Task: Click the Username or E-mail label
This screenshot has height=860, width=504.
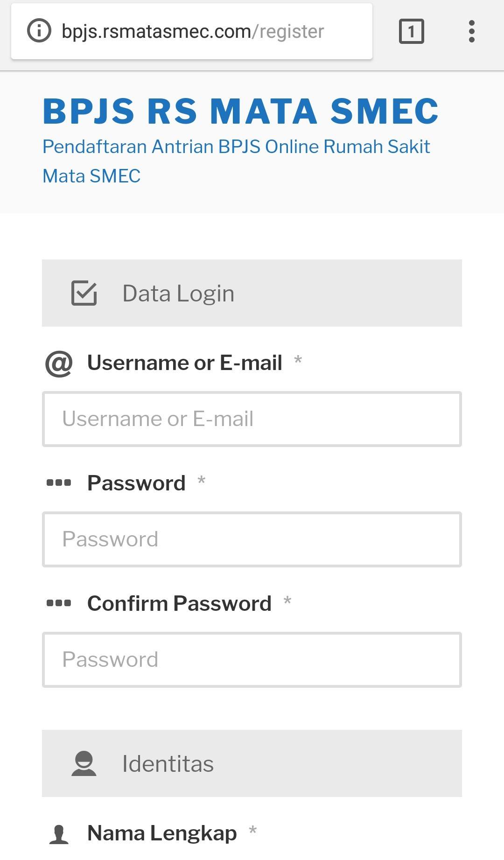Action: click(185, 363)
